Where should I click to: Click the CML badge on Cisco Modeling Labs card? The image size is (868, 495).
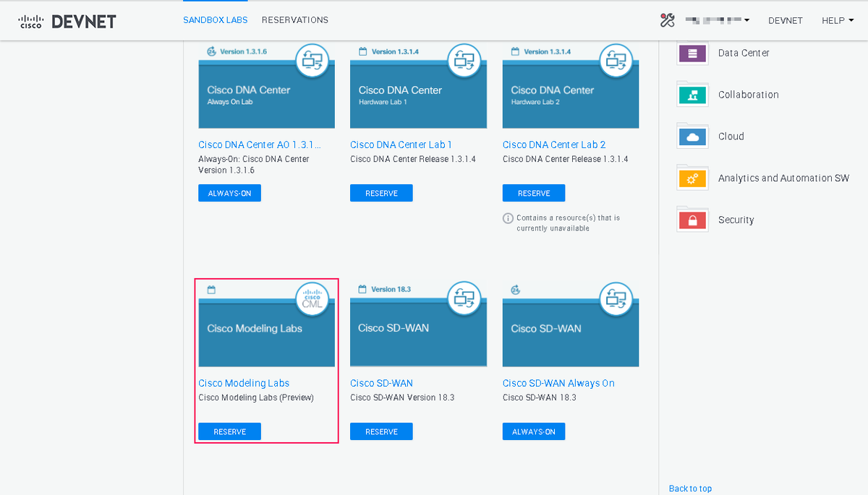312,298
